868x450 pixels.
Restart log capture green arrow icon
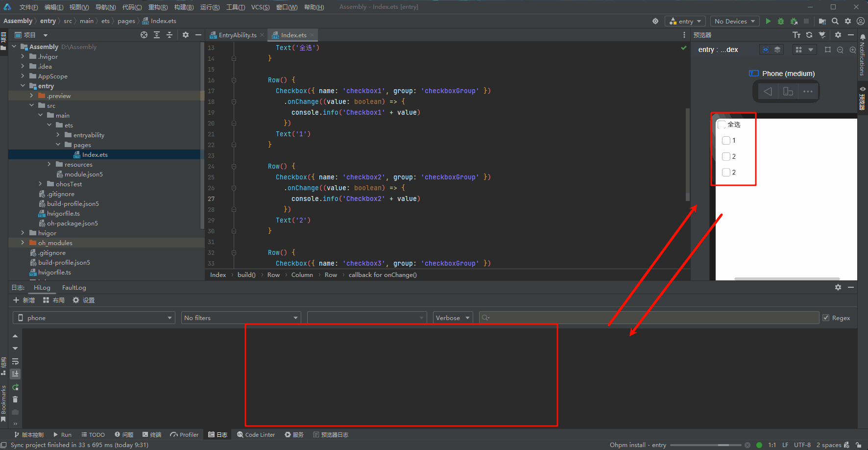(15, 387)
